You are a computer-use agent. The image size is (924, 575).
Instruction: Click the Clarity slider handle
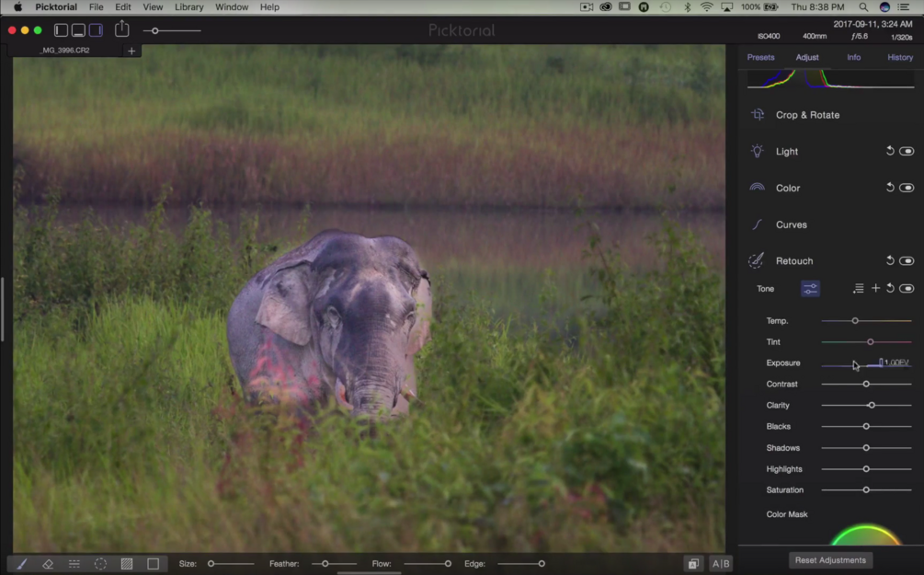(x=872, y=405)
